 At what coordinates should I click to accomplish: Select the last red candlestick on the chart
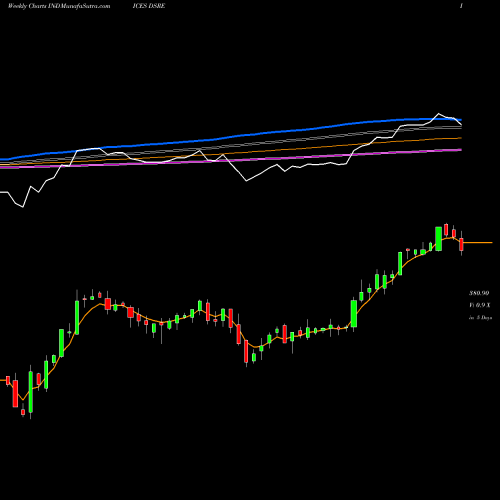coord(461,244)
